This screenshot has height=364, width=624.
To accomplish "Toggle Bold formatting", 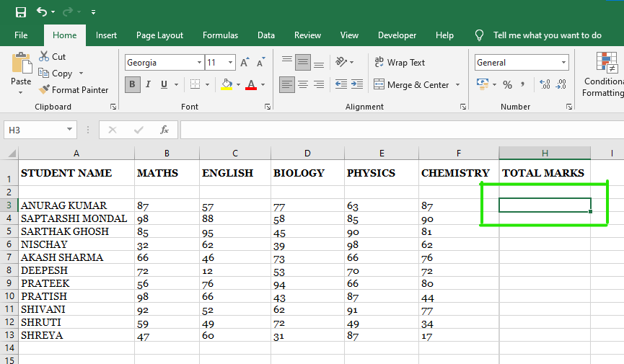I will pyautogui.click(x=132, y=85).
